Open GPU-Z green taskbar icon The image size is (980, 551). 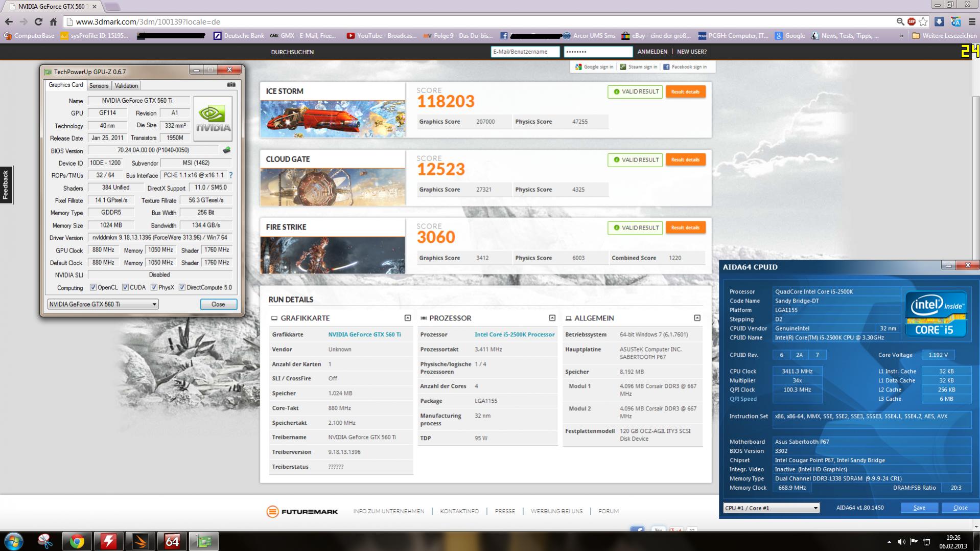coord(204,541)
